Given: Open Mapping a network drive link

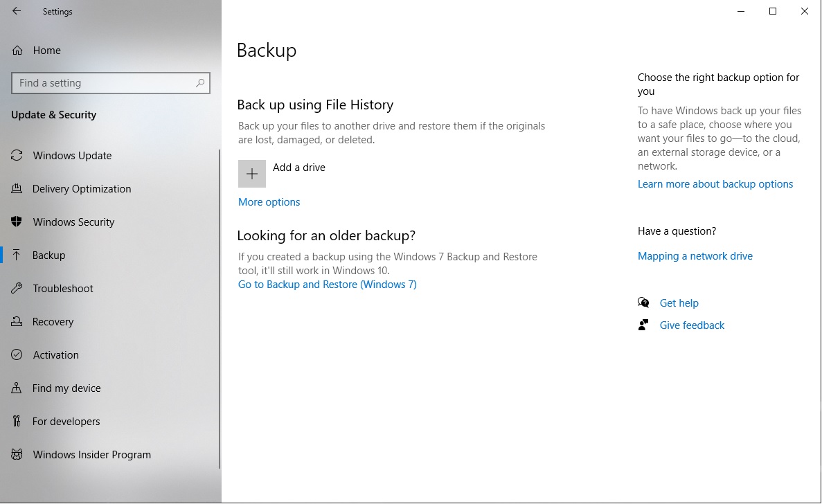Looking at the screenshot, I should 695,256.
